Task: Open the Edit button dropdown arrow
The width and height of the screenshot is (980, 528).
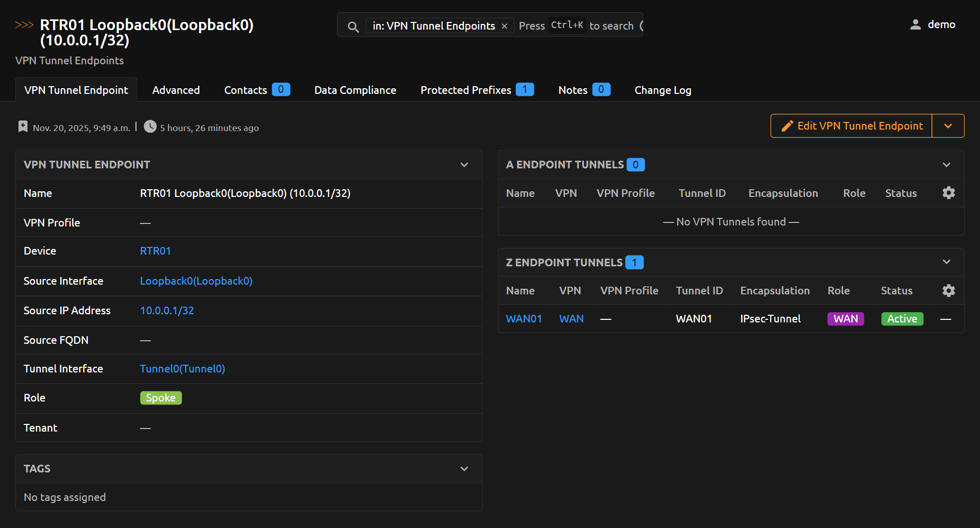Action: 948,126
